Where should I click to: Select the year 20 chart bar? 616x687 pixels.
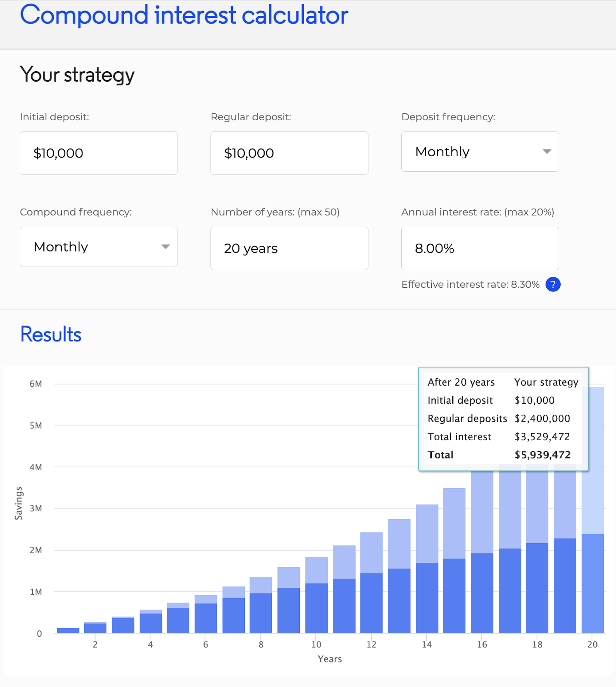click(x=592, y=510)
